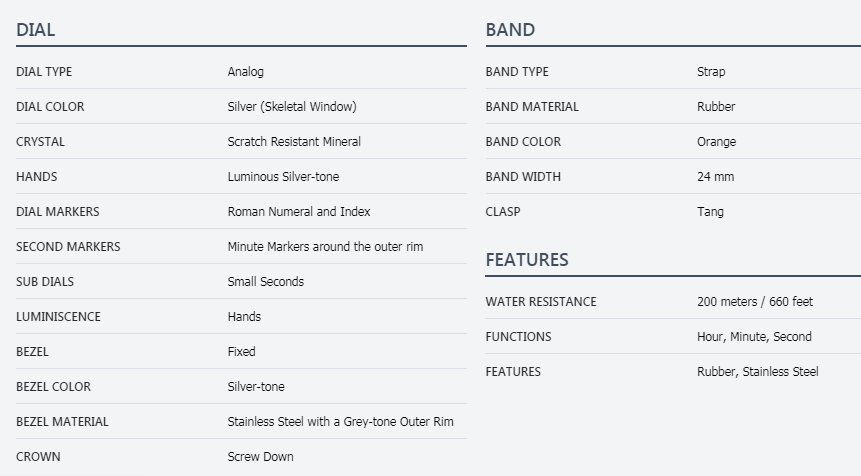Select the '24 mm' band width value
Viewport: 861px width, 476px height.
tap(715, 177)
